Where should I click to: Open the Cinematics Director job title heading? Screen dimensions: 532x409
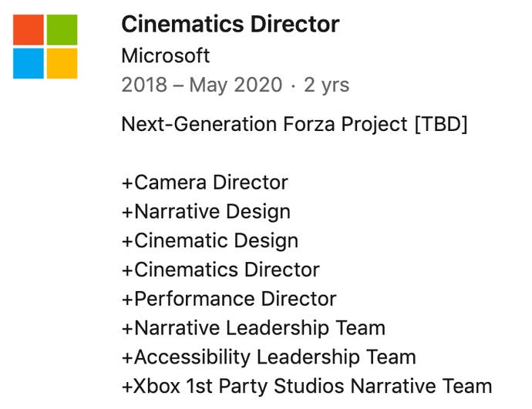[x=230, y=24]
